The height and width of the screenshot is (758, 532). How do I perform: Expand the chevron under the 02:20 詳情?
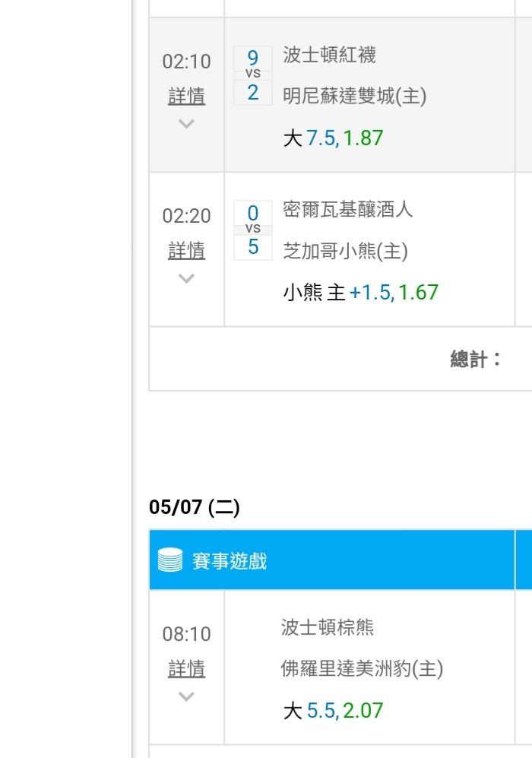click(x=186, y=278)
